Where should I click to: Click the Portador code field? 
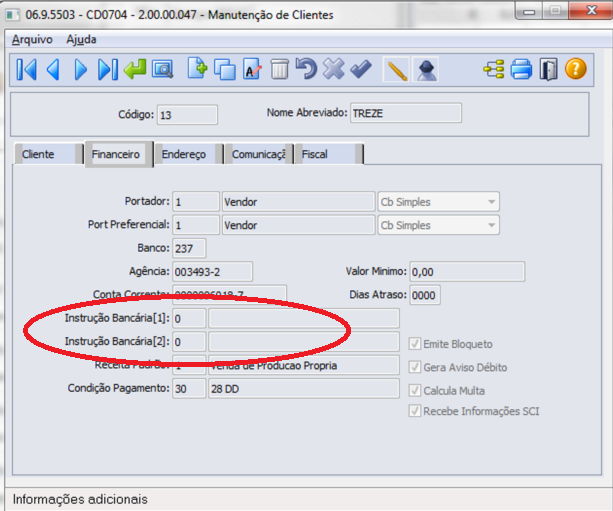pos(196,202)
